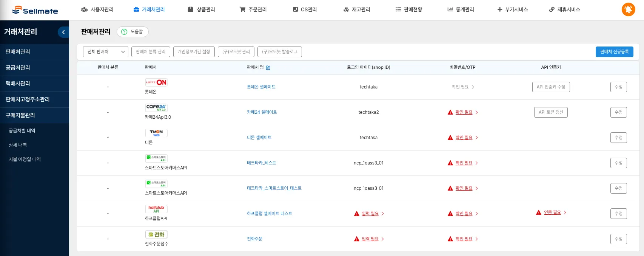Open 판매현황 top menu

click(409, 9)
